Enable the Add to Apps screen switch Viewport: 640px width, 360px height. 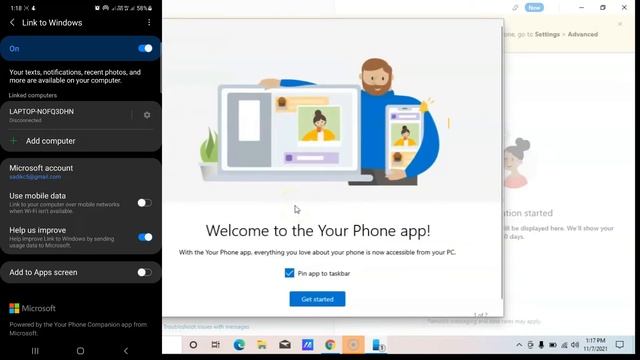[144, 272]
